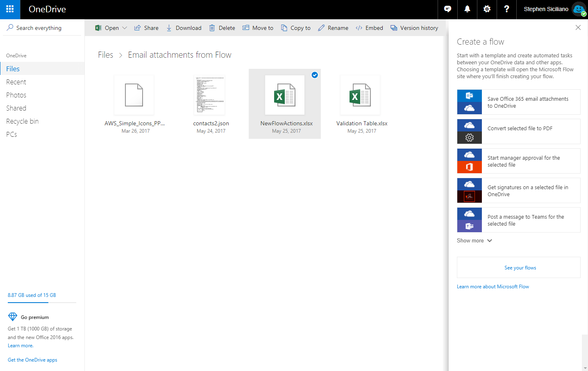Expand Show more flow templates
Image resolution: width=588 pixels, height=371 pixels.
tap(474, 240)
